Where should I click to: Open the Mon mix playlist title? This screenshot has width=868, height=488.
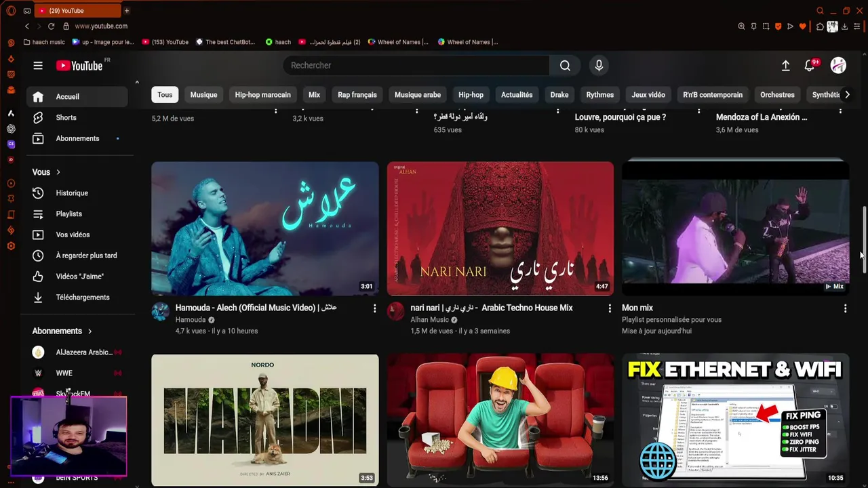click(x=637, y=308)
